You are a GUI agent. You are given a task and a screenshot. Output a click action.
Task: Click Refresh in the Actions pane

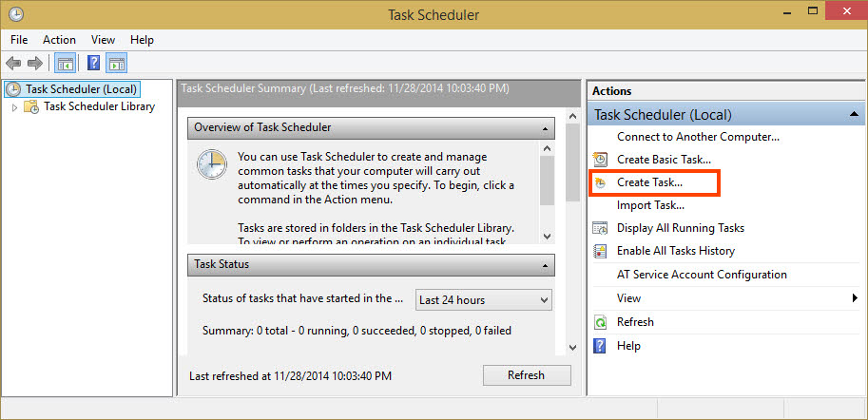(635, 322)
